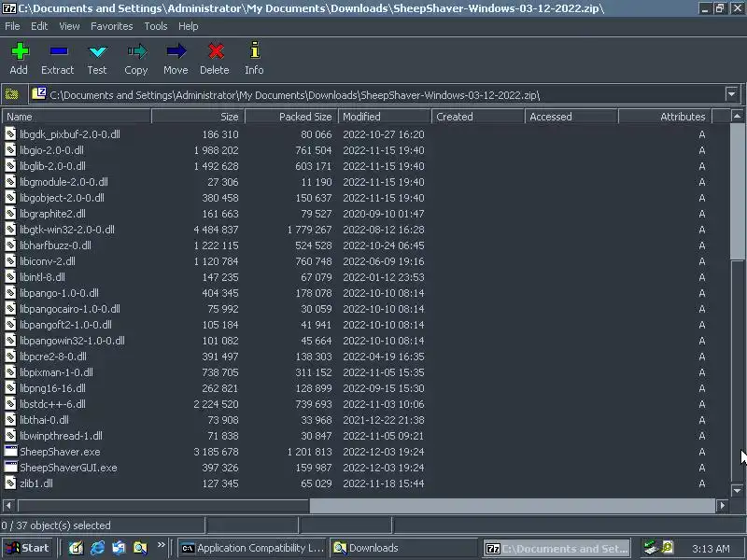Click the Copy arrow icon
The height and width of the screenshot is (560, 747).
tap(137, 51)
